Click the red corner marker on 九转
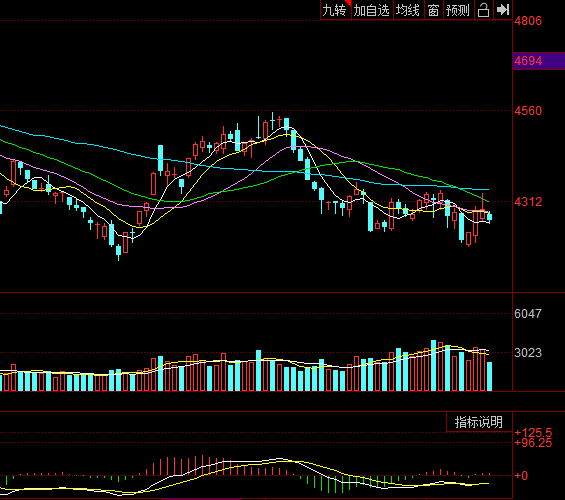Image resolution: width=565 pixels, height=500 pixels. coord(348,3)
